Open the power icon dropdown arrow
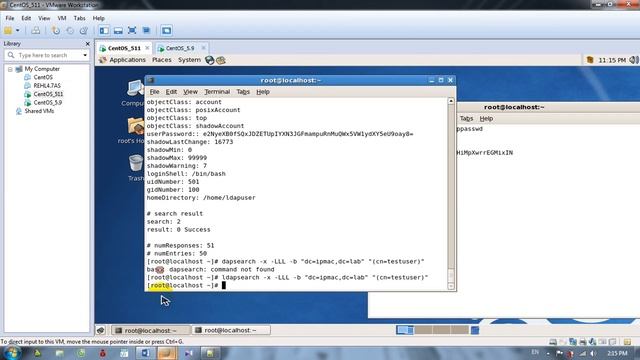 click(x=18, y=31)
